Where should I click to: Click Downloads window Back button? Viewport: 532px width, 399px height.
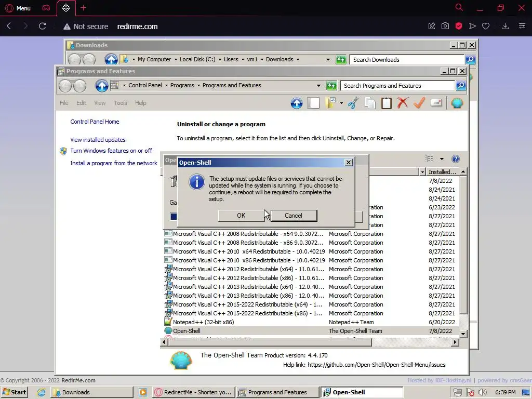74,60
